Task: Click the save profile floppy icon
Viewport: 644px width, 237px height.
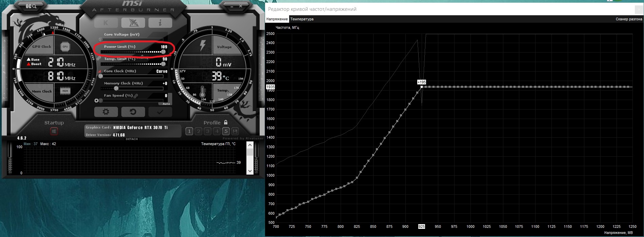Action: coord(235,131)
